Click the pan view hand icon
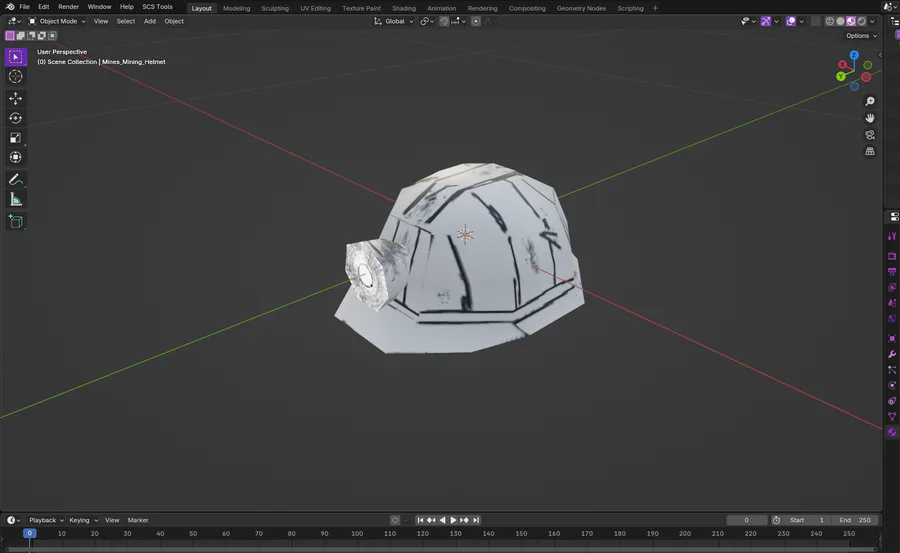 [x=870, y=118]
